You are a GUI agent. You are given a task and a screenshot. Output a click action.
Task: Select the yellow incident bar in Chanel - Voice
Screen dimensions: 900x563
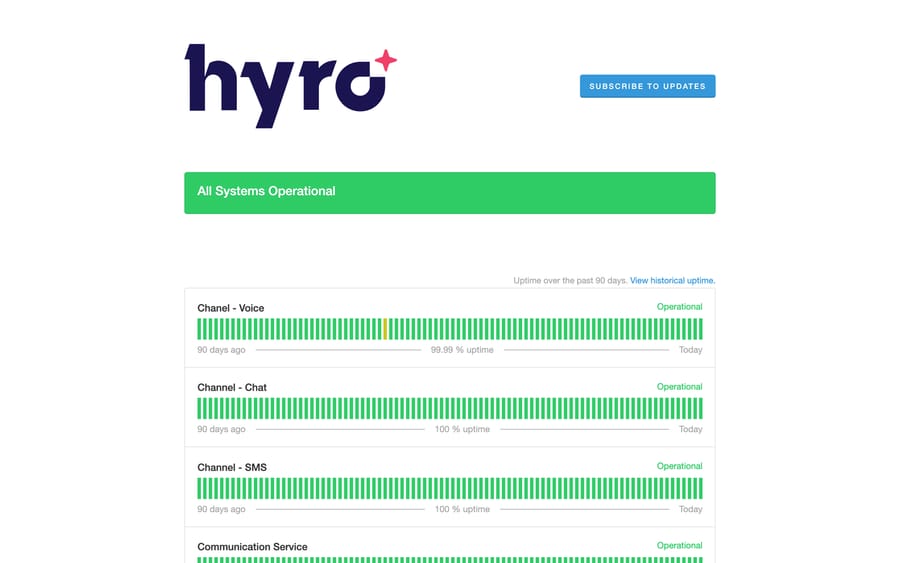[x=385, y=329]
